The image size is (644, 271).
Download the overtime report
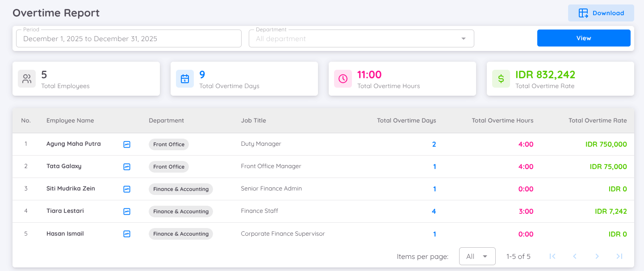pyautogui.click(x=601, y=13)
